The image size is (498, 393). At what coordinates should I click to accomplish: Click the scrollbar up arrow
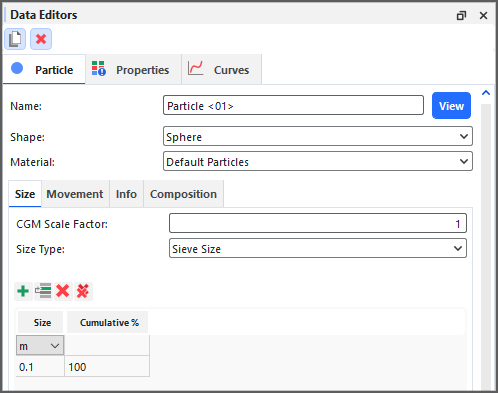[486, 93]
